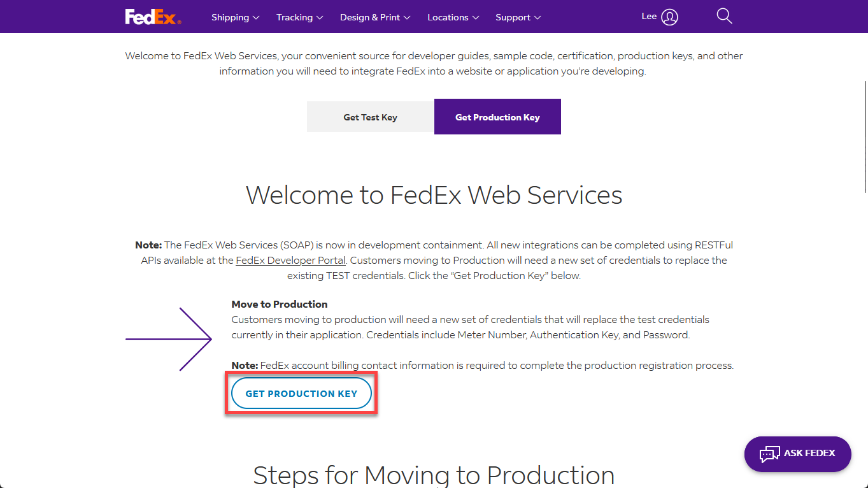Expand the Tracking dropdown chevron
Screen dimensions: 868x488
pyautogui.click(x=320, y=17)
